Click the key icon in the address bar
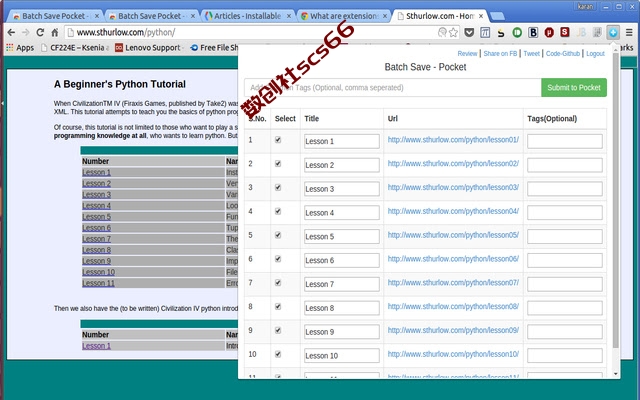The width and height of the screenshot is (640, 400). tap(442, 32)
